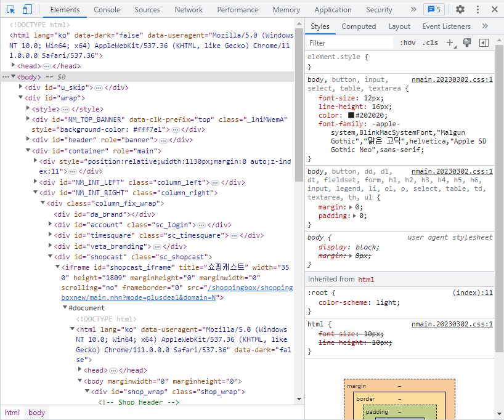The height and width of the screenshot is (420, 504).
Task: Toggle the .cls class editor
Action: tap(430, 42)
